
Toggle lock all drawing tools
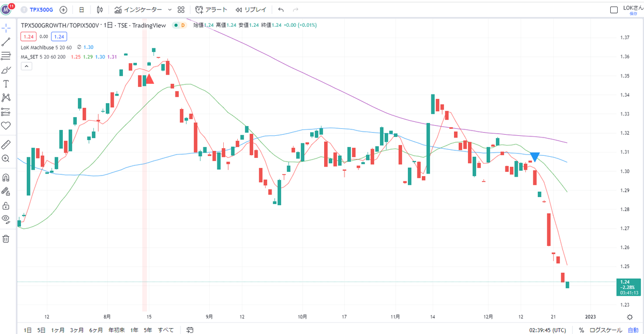[x=6, y=205]
